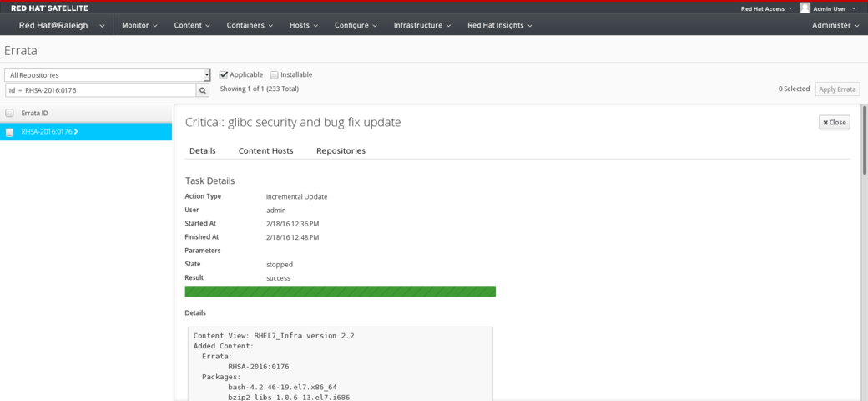Click the green task progress bar

coord(340,292)
